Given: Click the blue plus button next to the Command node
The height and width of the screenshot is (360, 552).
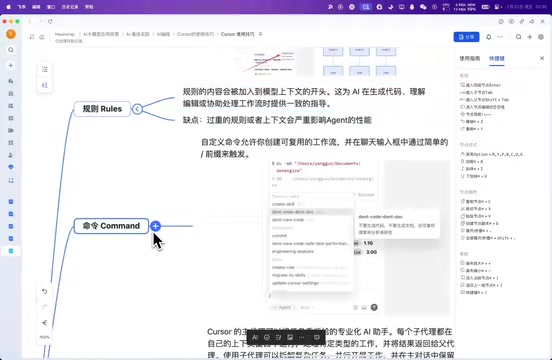Looking at the screenshot, I should pyautogui.click(x=155, y=226).
